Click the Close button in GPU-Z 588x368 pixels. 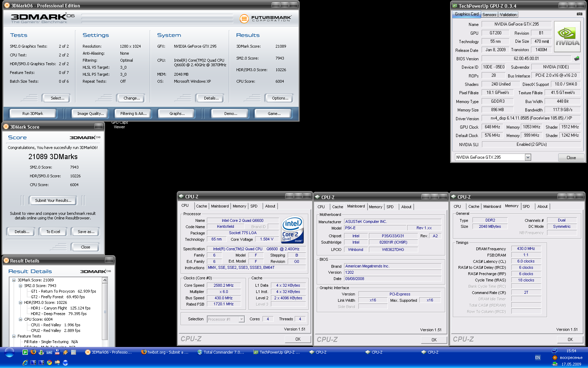point(571,157)
